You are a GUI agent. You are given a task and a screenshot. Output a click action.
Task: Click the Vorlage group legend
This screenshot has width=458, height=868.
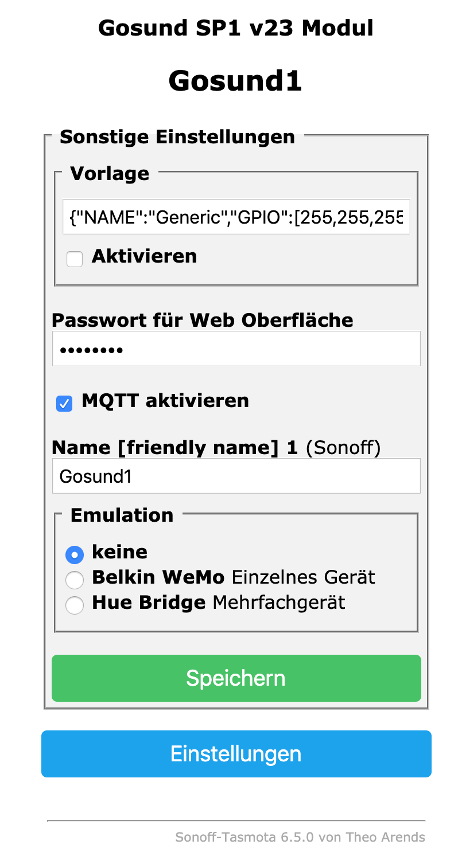(110, 173)
